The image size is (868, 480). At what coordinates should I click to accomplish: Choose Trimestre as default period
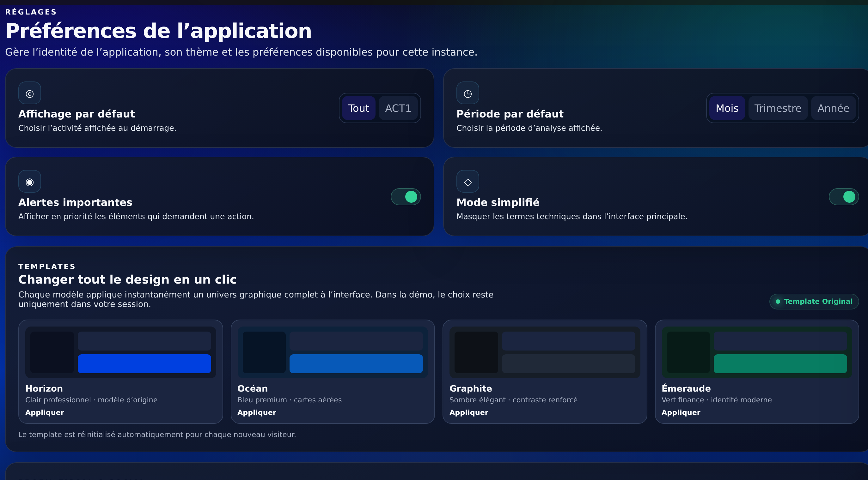tap(778, 108)
